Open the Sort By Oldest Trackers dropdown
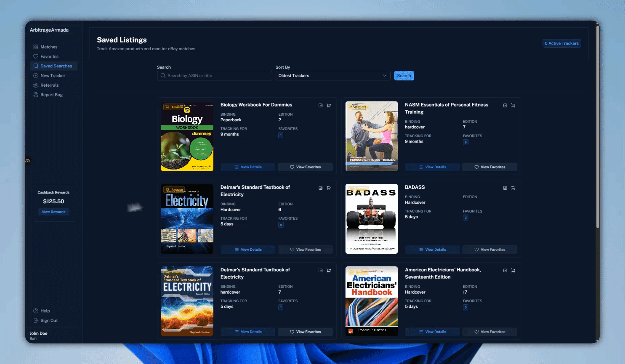625x364 pixels. 333,75
